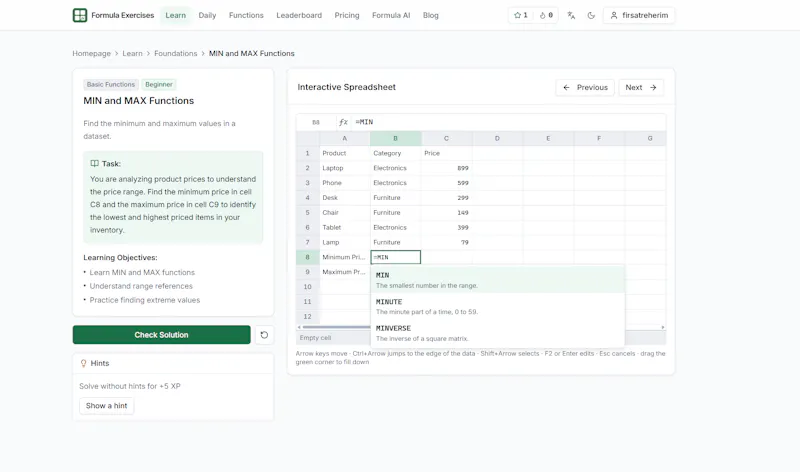
Task: Open the Blog page
Action: [x=431, y=15]
